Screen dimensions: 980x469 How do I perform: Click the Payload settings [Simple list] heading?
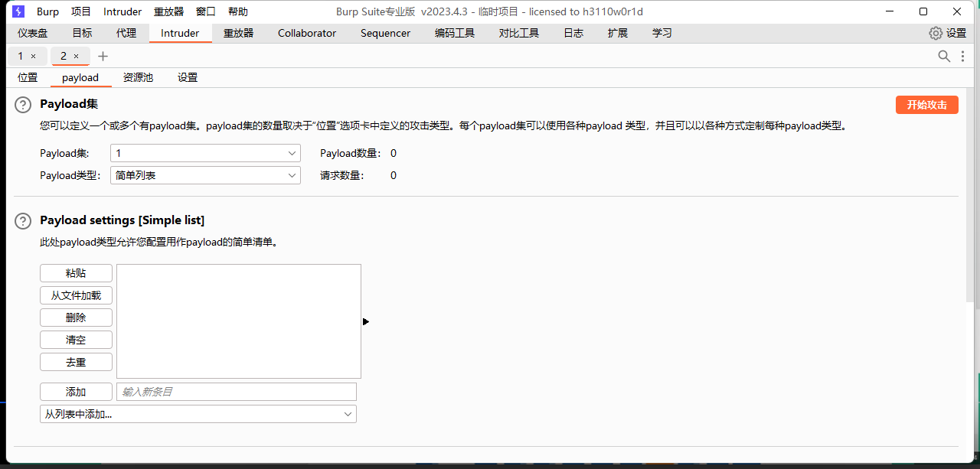pyautogui.click(x=122, y=220)
